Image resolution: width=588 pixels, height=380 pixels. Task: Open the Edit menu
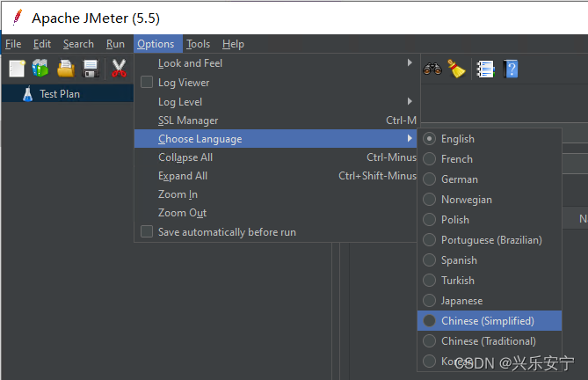pyautogui.click(x=42, y=44)
